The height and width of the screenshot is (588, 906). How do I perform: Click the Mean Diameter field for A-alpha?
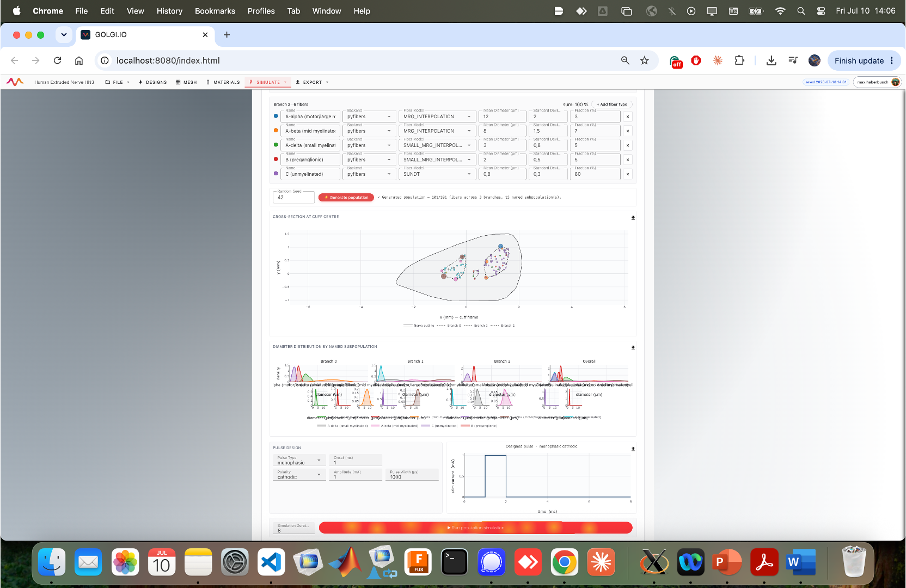pyautogui.click(x=503, y=116)
